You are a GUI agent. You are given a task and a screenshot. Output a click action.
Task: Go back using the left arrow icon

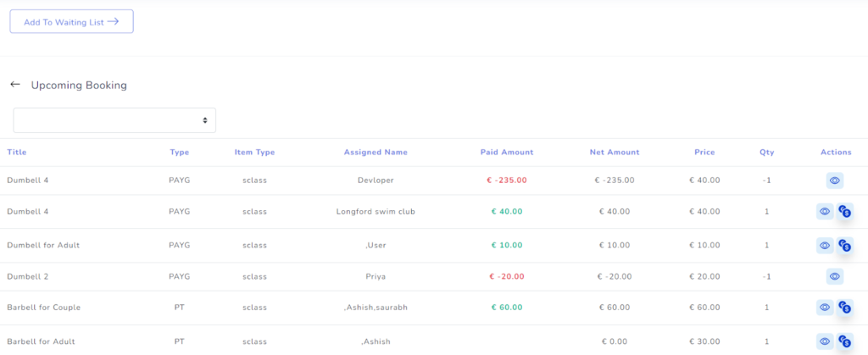tap(14, 85)
